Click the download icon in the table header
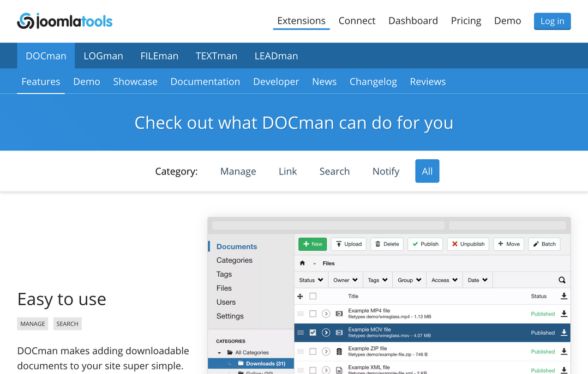588x374 pixels. pos(563,296)
